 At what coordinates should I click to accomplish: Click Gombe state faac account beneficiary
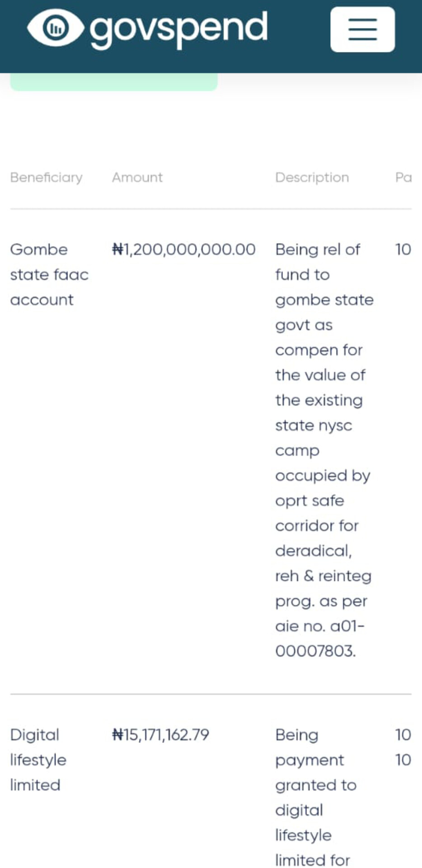pos(49,274)
